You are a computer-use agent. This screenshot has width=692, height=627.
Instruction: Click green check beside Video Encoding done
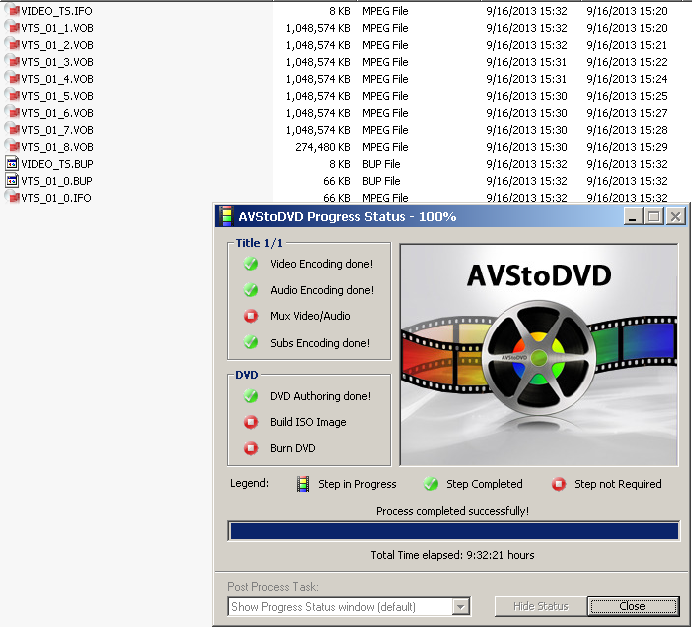click(x=251, y=264)
